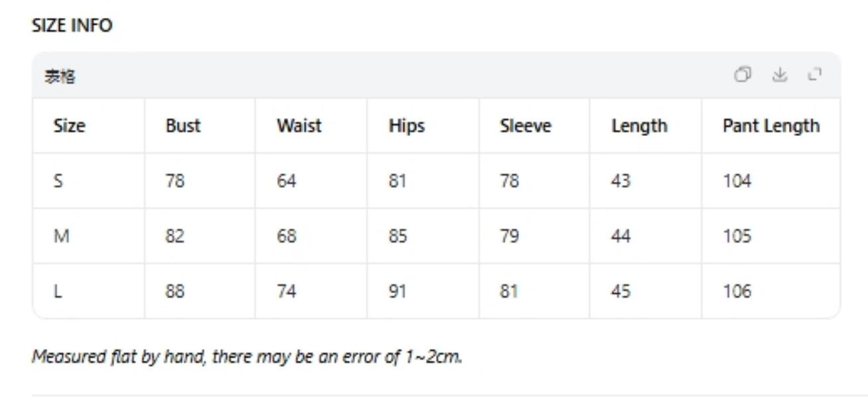Click the SIZE INFO heading
Viewport: 868px width, 398px height.
pos(72,26)
